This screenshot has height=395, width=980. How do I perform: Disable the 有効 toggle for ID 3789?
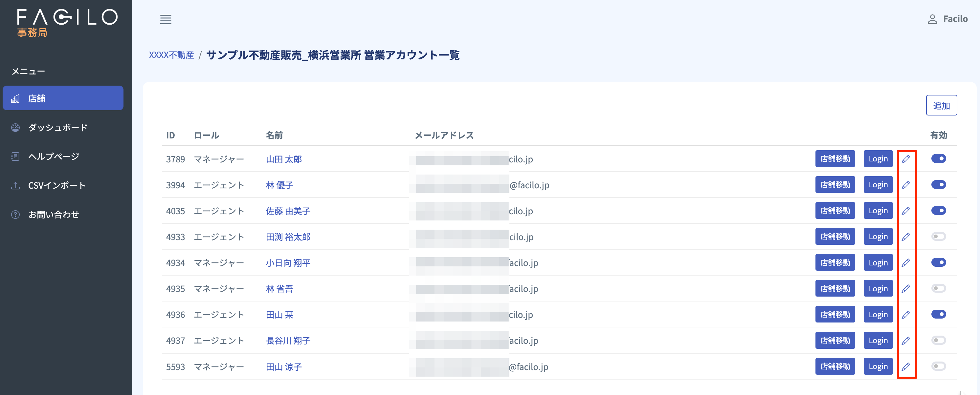(939, 158)
